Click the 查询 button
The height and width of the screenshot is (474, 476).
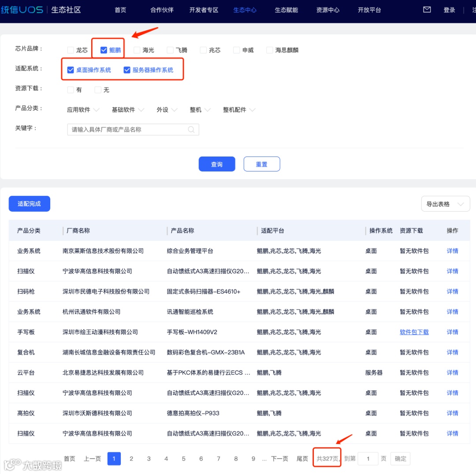[217, 164]
